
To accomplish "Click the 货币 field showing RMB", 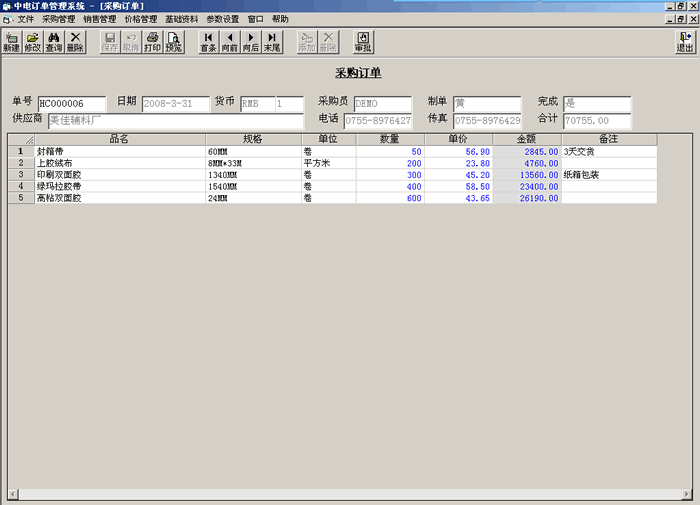I will [x=258, y=104].
